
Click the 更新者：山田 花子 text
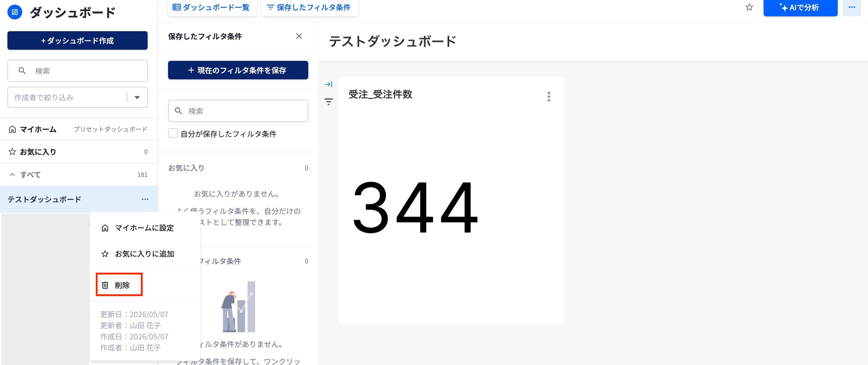[x=130, y=325]
